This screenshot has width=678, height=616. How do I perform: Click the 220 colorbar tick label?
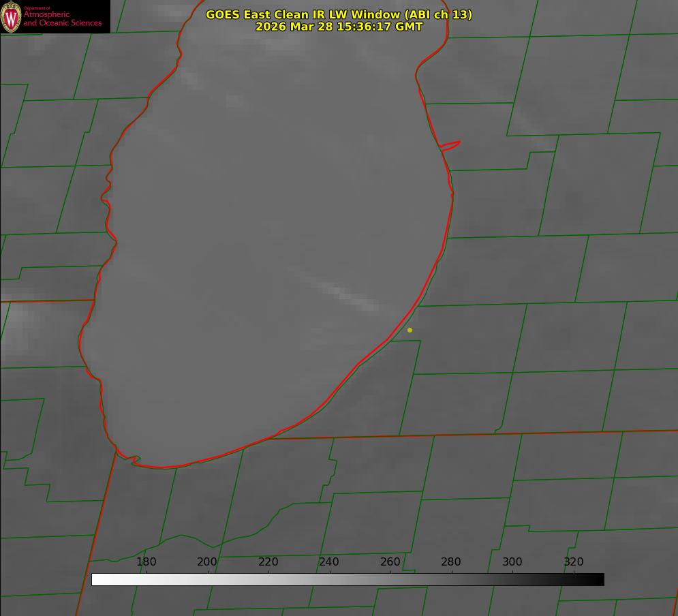point(268,562)
